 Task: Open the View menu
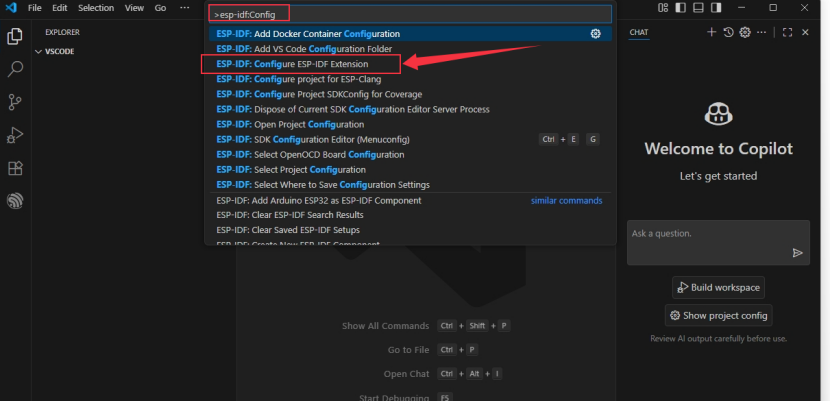(x=134, y=8)
